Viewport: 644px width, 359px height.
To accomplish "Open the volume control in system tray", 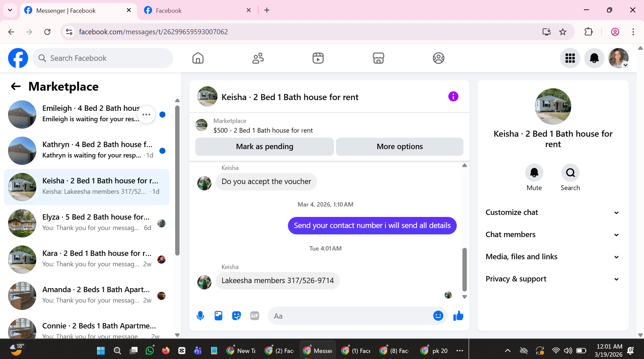I will tap(568, 351).
